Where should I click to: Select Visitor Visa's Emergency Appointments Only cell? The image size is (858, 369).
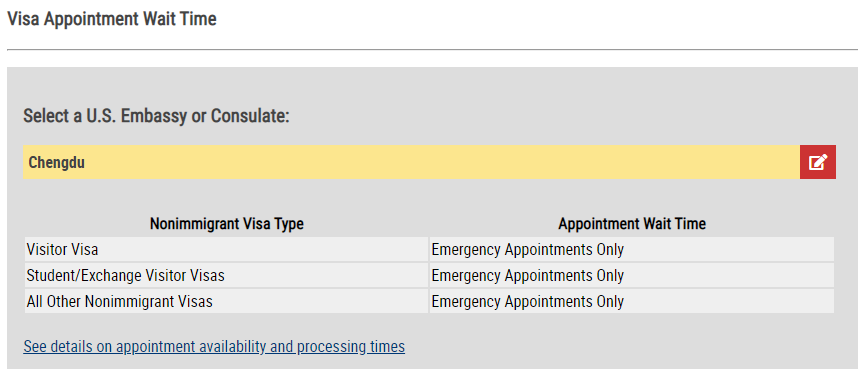[x=631, y=250]
